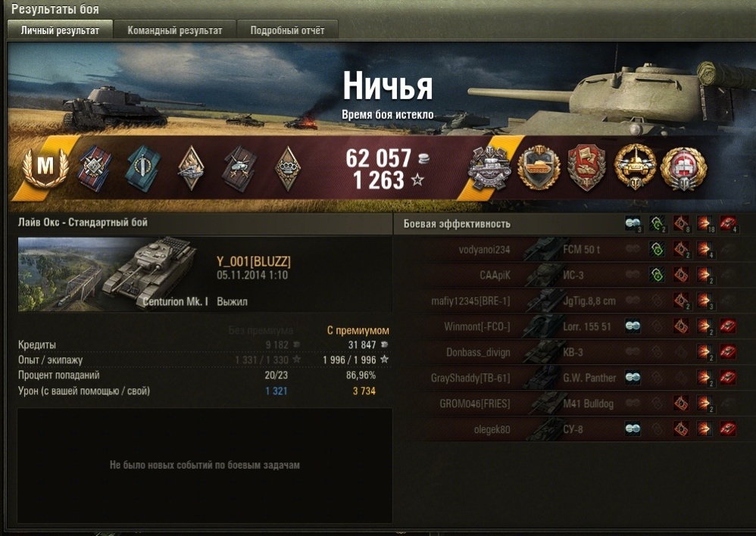
Task: Click the damage dealt column header icon
Action: pyautogui.click(x=705, y=223)
